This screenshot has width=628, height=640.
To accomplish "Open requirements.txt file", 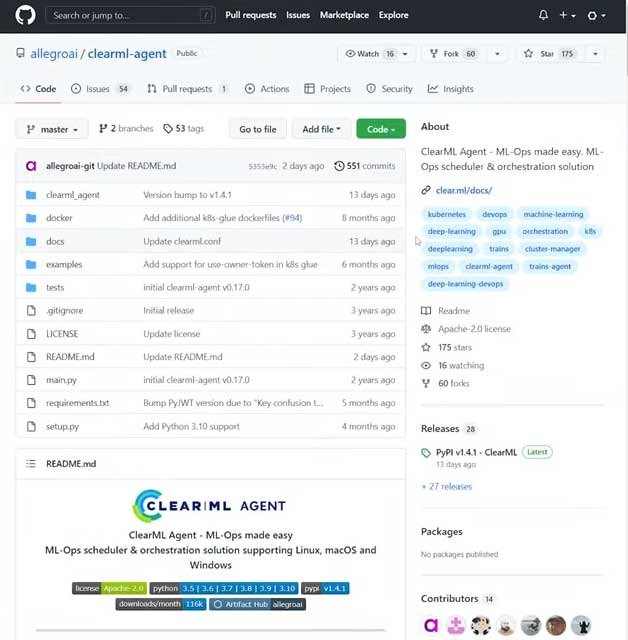I will click(x=78, y=403).
